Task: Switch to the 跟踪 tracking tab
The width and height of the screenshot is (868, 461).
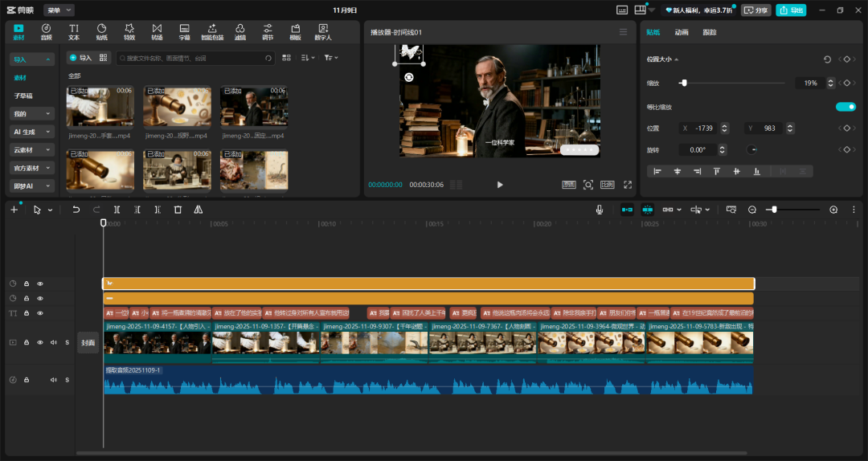Action: [710, 32]
